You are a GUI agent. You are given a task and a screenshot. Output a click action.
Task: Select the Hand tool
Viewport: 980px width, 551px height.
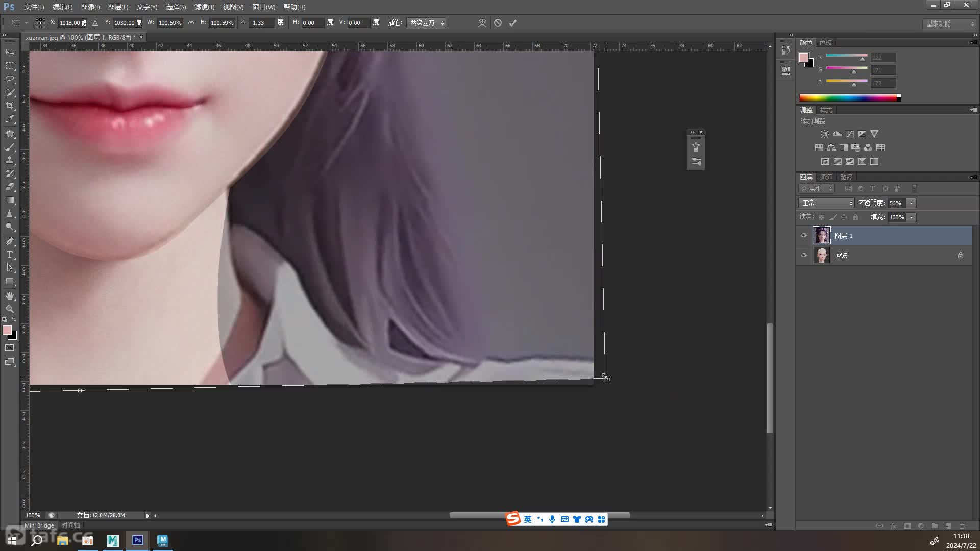click(x=10, y=296)
